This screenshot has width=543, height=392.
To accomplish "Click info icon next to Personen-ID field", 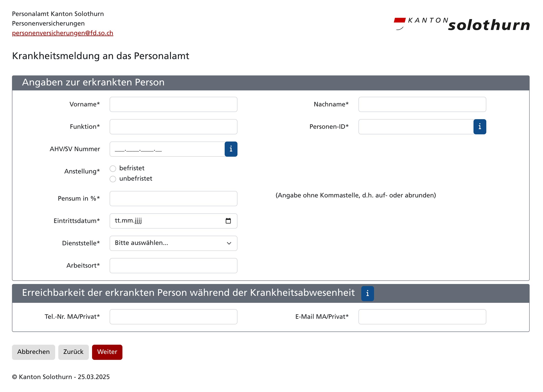I will tap(480, 127).
